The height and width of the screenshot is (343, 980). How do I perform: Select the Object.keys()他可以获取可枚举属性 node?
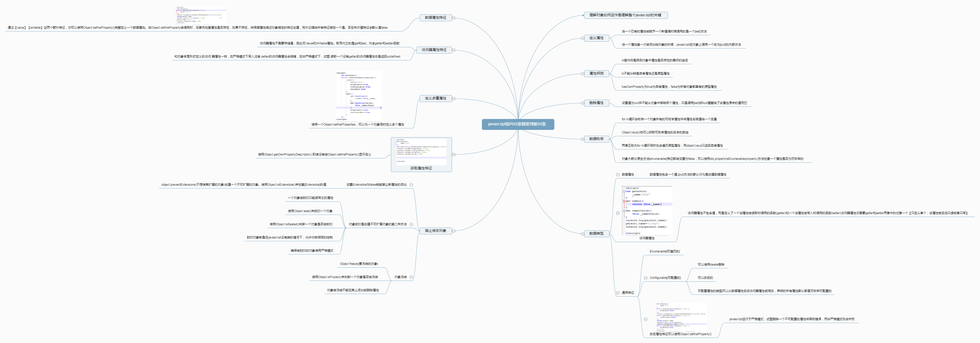[655, 133]
